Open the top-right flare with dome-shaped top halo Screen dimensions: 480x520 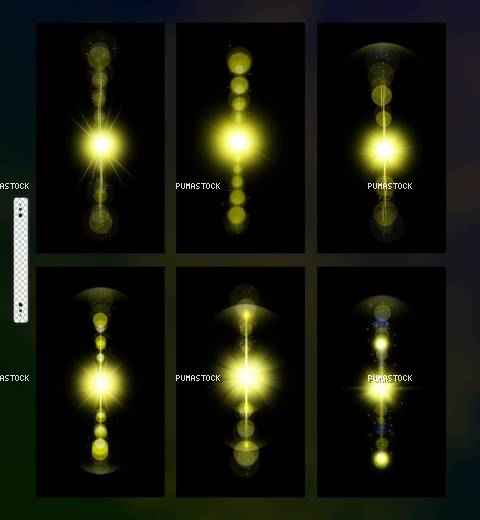tap(382, 138)
